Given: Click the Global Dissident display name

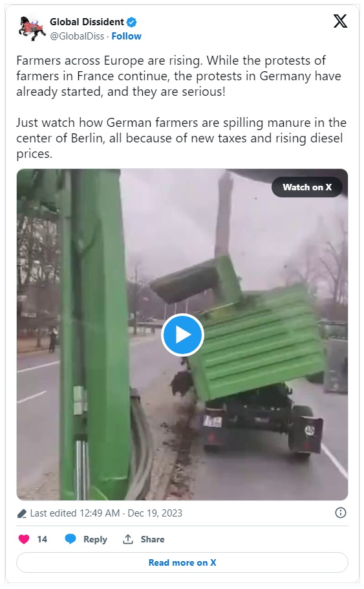Looking at the screenshot, I should coord(87,22).
